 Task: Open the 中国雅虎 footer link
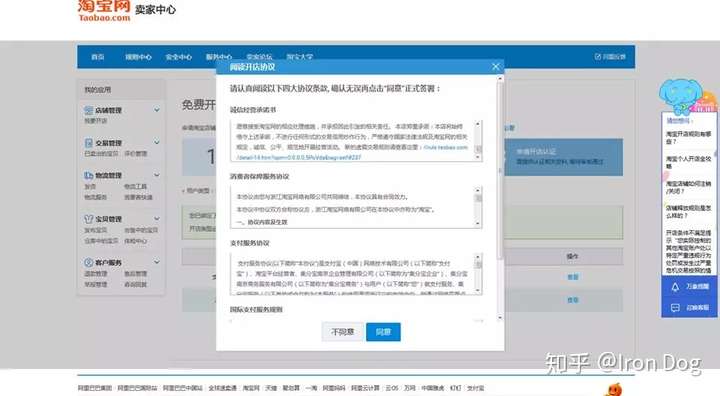433,388
